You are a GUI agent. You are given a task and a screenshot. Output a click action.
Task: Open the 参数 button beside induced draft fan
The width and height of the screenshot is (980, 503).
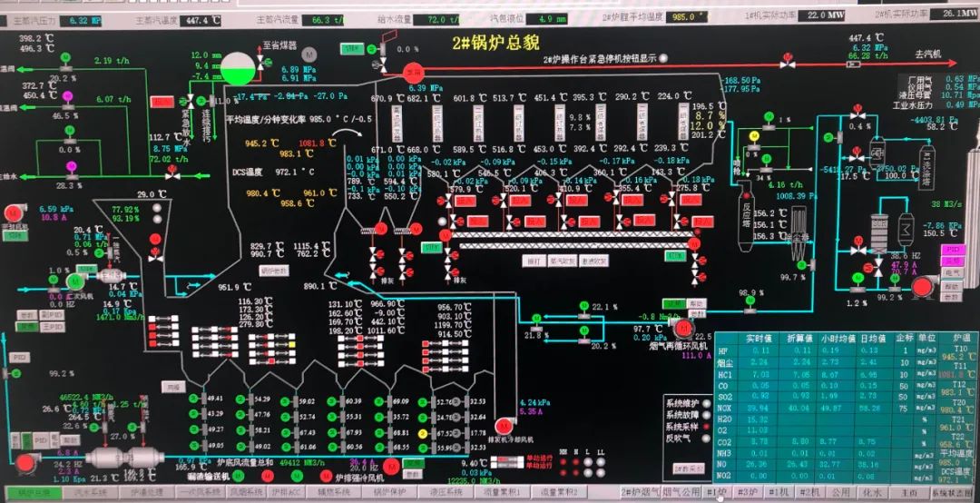pyautogui.click(x=952, y=296)
